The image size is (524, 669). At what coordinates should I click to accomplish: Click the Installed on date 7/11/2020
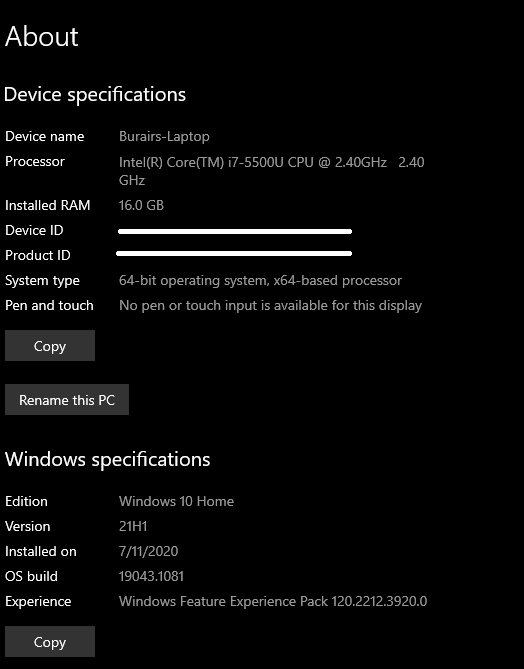[x=148, y=551]
